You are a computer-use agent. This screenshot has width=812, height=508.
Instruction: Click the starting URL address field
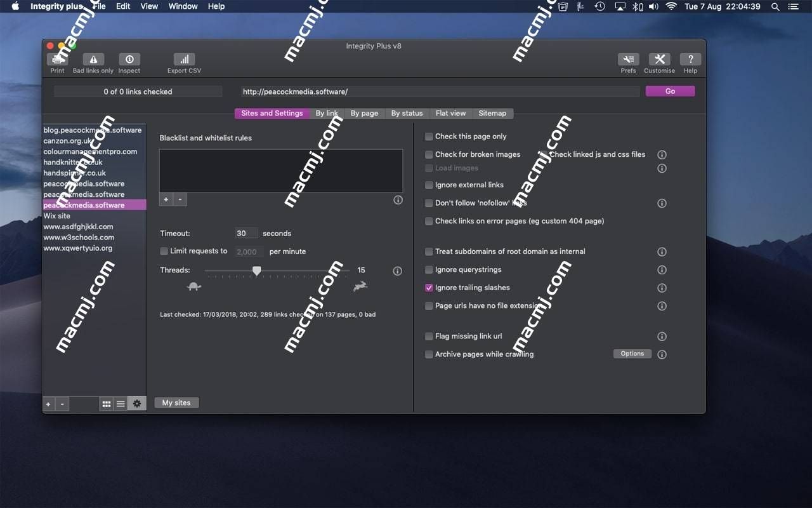tap(440, 91)
